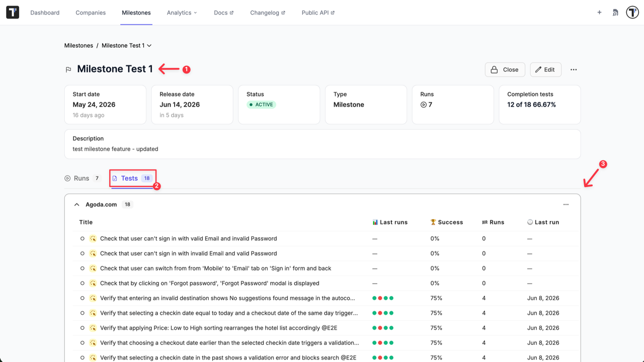The image size is (644, 362).
Task: Open the test about the checkout date of the same day
Action: coord(229,313)
